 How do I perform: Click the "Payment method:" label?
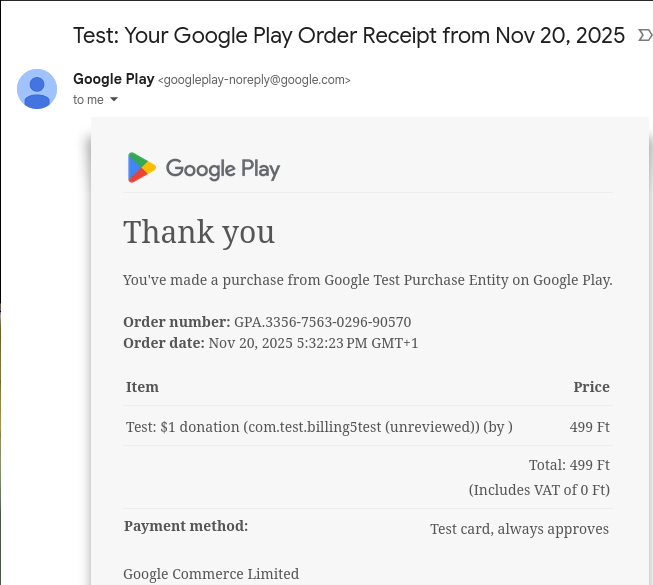[x=186, y=526]
